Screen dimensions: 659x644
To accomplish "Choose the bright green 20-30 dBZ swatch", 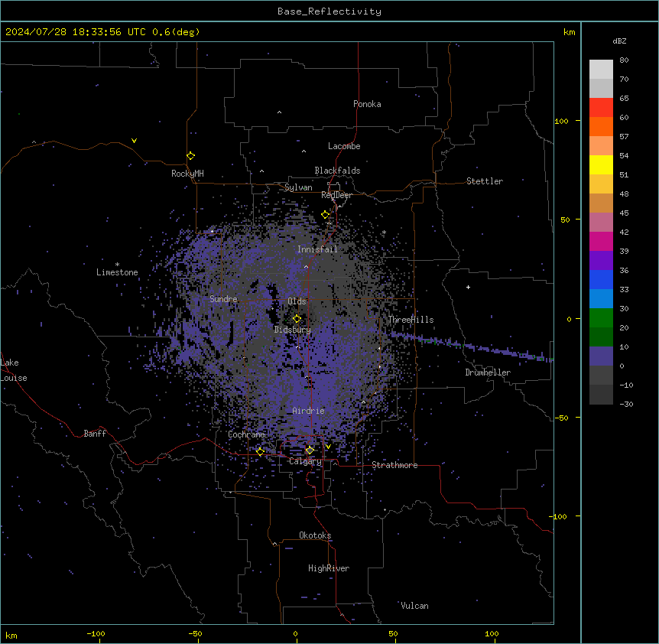I will [x=601, y=318].
